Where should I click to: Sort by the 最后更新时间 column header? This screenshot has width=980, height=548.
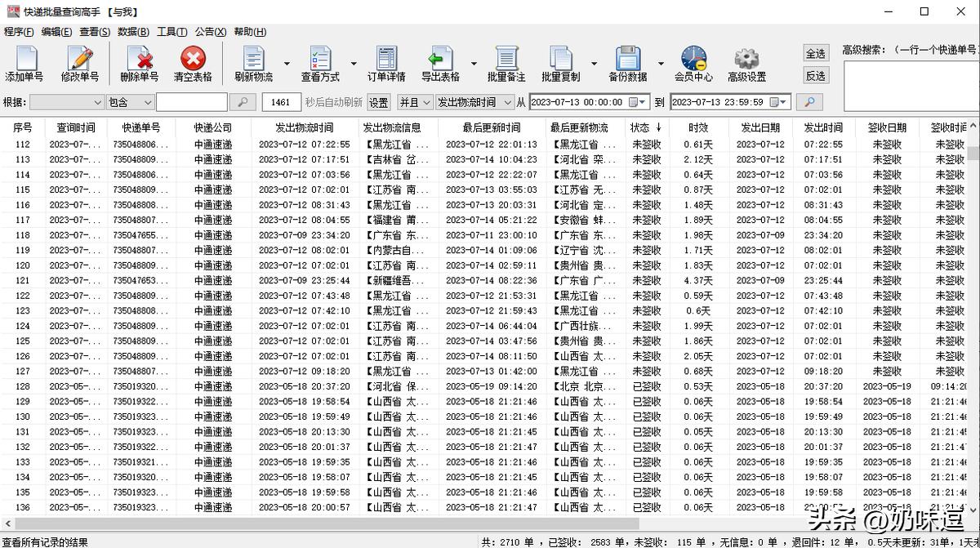coord(492,128)
